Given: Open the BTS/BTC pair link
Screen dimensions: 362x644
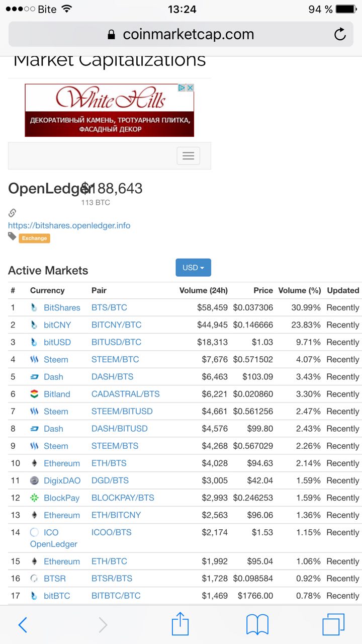Looking at the screenshot, I should [109, 307].
